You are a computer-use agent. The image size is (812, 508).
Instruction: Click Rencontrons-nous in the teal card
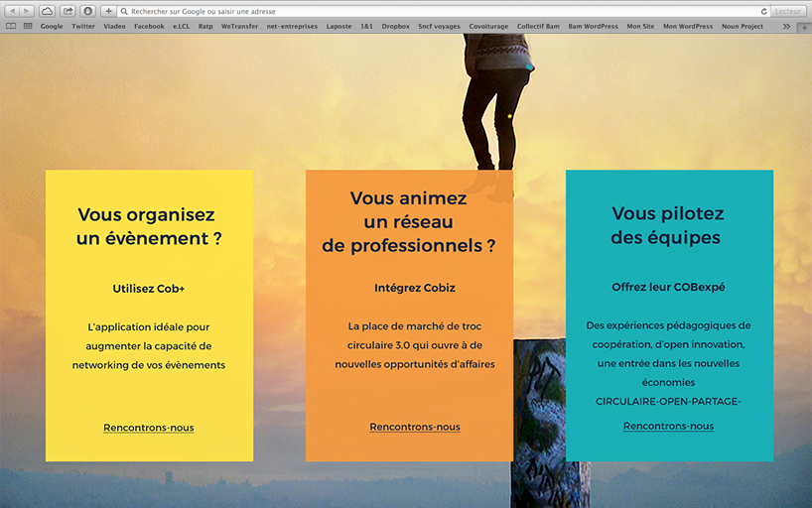click(x=668, y=426)
